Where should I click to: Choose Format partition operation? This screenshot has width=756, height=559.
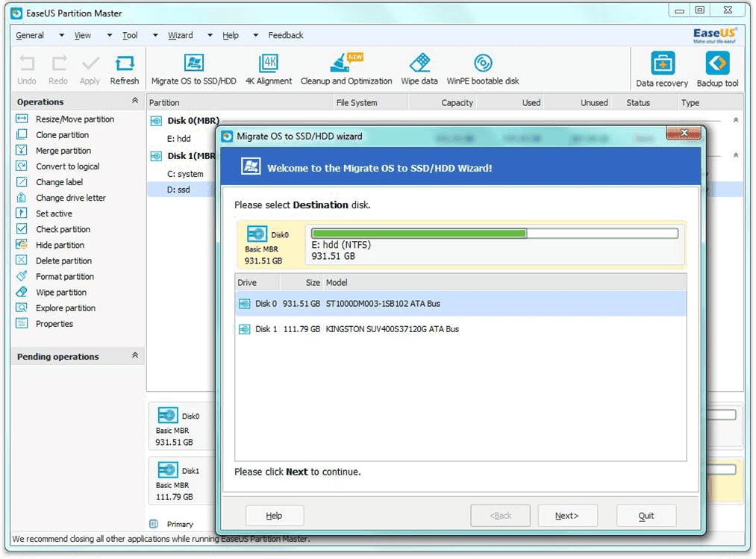(x=55, y=277)
